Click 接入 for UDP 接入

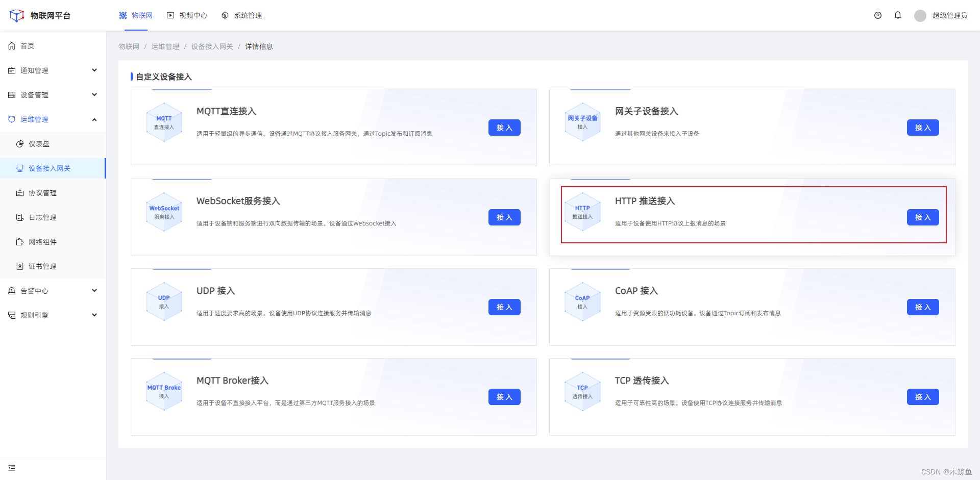504,307
